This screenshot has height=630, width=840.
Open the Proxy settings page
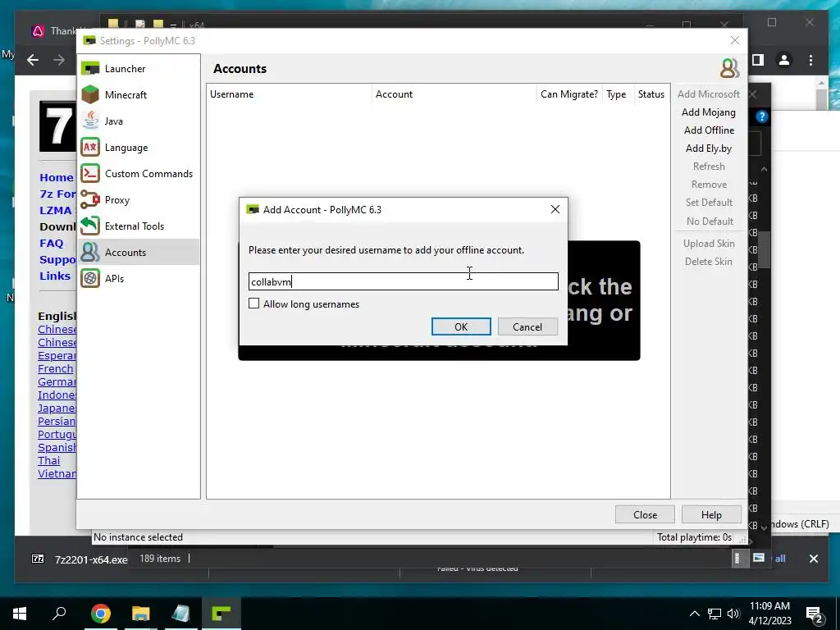click(139, 200)
